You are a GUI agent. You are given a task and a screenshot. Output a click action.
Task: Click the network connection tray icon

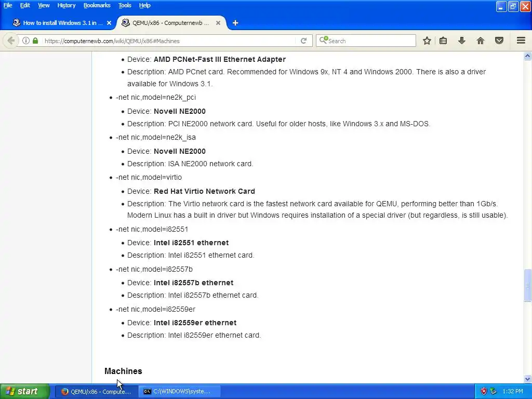coord(494,391)
